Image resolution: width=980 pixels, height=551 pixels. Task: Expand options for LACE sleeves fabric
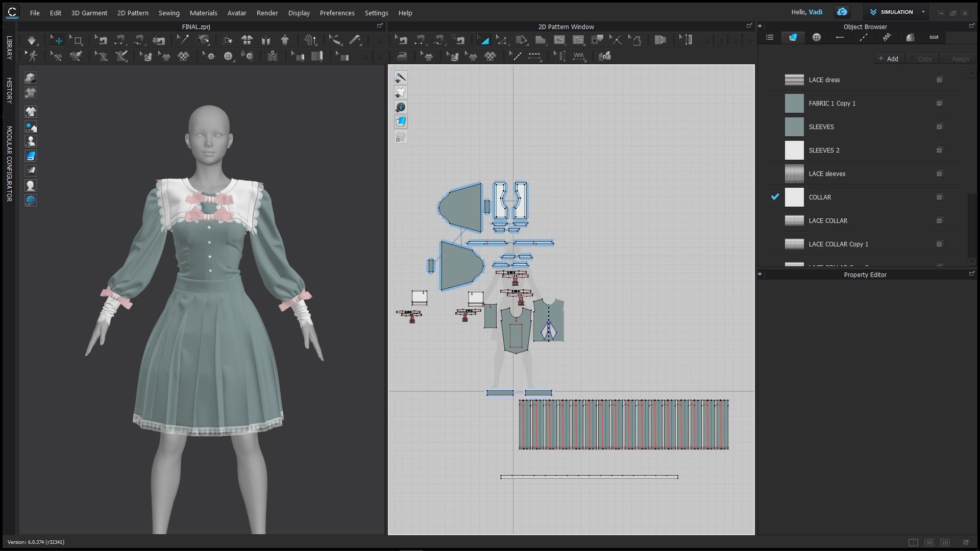point(939,173)
